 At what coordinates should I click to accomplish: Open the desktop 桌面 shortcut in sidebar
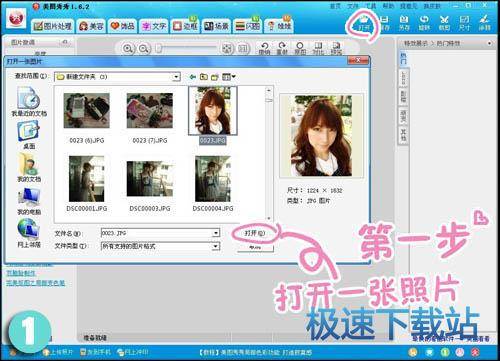point(29,135)
